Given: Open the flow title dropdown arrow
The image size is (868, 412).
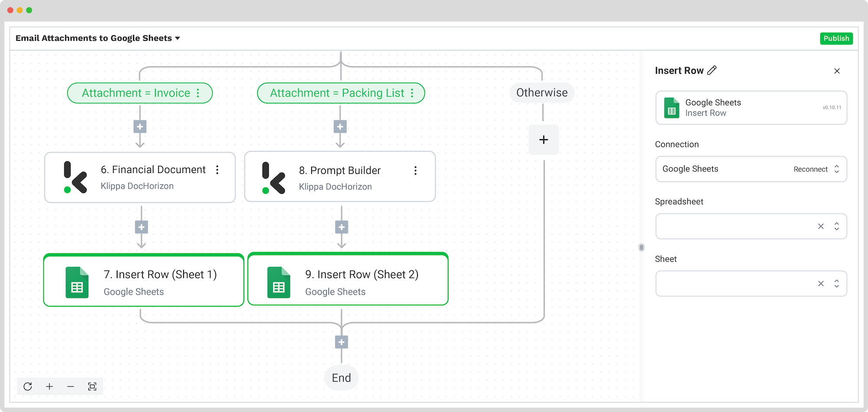Looking at the screenshot, I should [x=178, y=38].
